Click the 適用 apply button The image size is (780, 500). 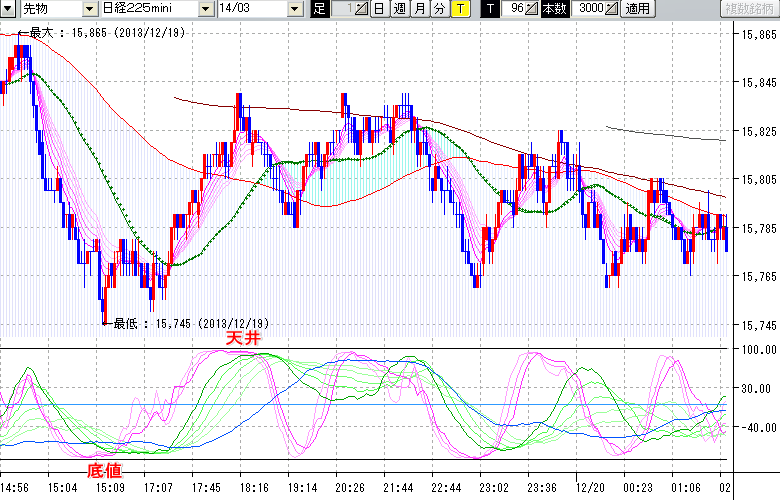[x=637, y=9]
